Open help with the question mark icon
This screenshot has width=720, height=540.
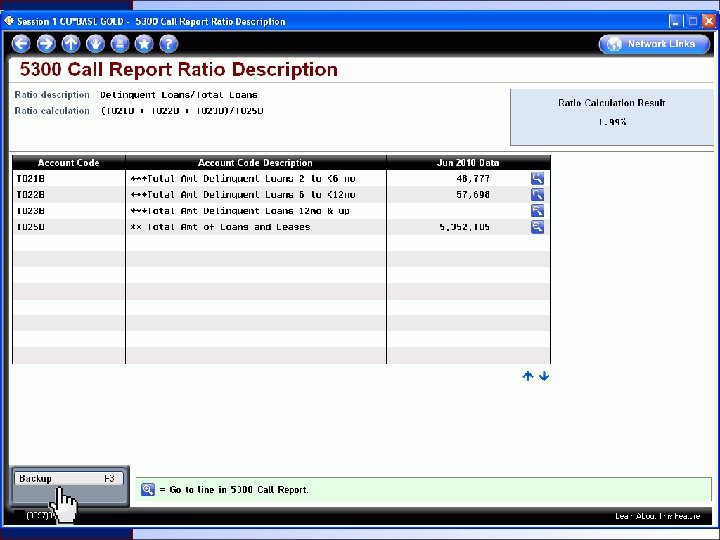click(169, 44)
